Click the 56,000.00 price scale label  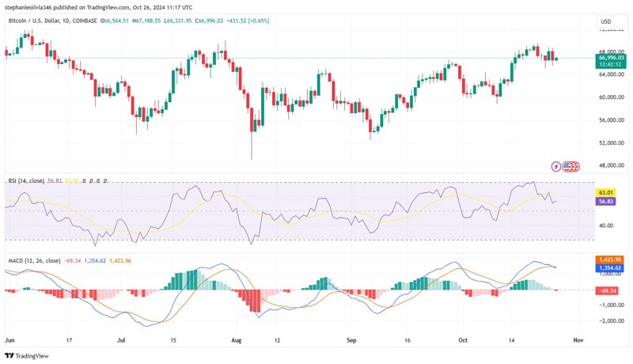(x=611, y=120)
